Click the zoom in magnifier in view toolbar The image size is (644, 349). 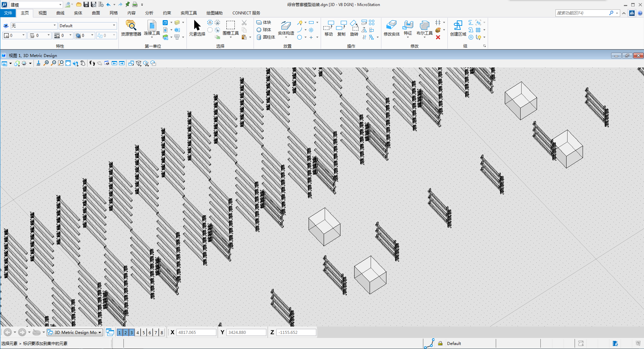coord(46,63)
